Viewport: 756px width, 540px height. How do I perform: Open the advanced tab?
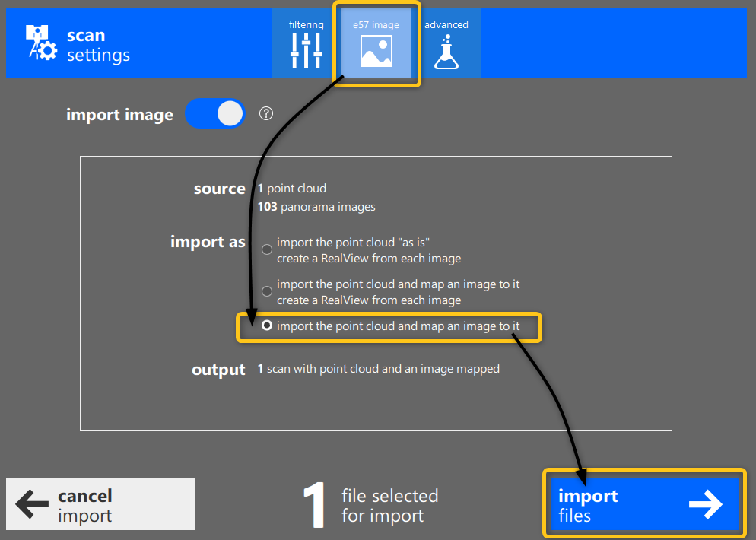coord(446,42)
